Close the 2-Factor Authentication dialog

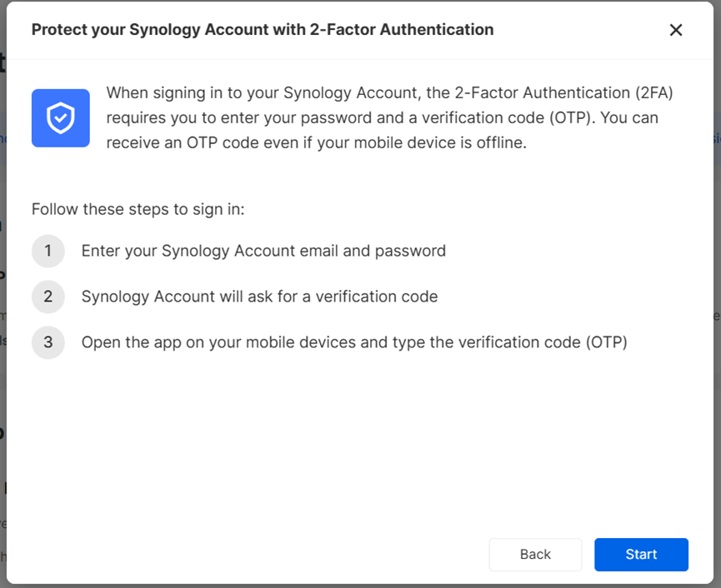pyautogui.click(x=676, y=30)
